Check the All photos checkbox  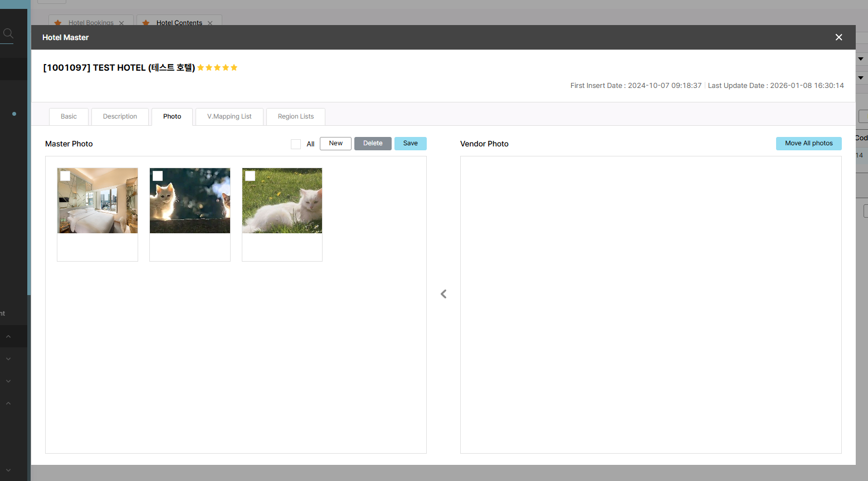[x=296, y=144]
